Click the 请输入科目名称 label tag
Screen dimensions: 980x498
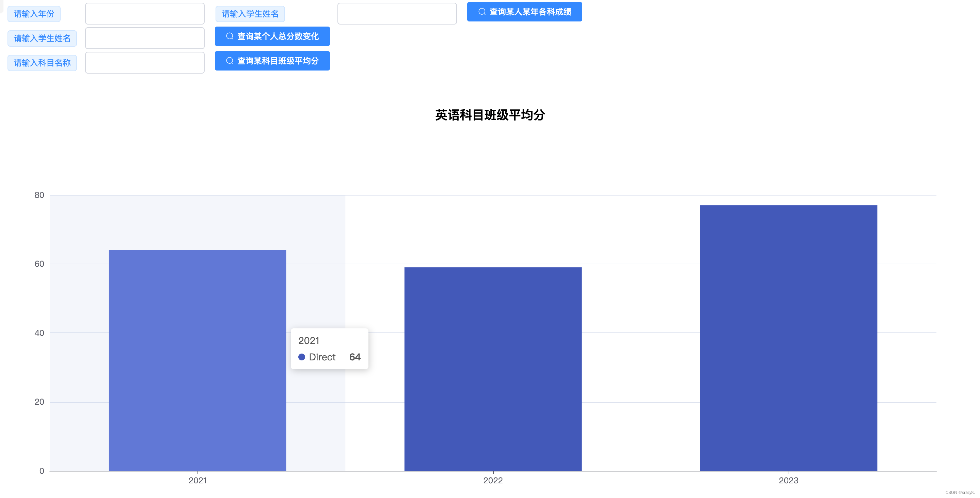tap(42, 62)
